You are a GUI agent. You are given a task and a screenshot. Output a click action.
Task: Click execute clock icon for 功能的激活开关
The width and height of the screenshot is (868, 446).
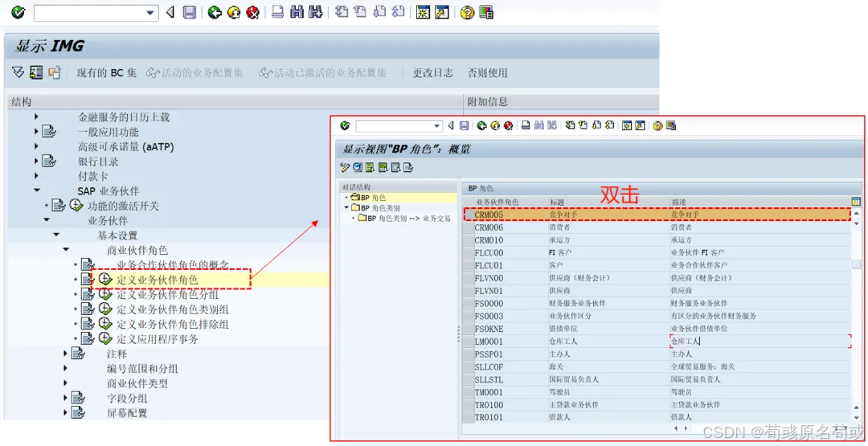(76, 205)
